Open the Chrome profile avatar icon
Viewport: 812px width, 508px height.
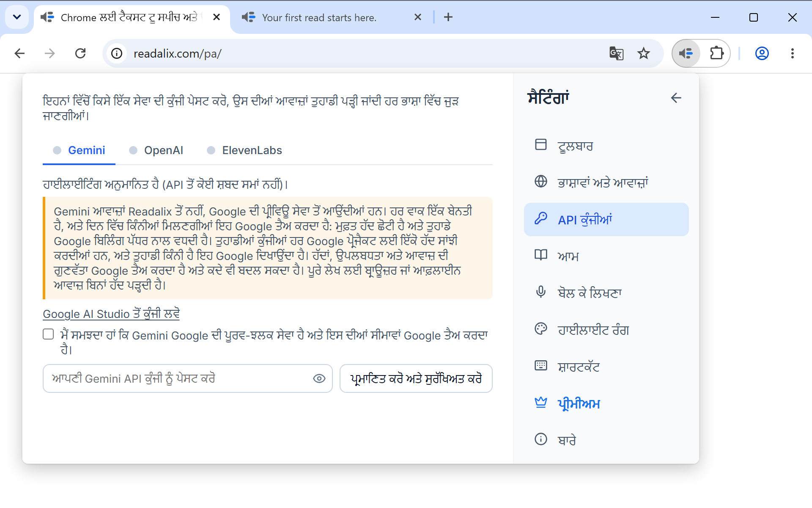(x=762, y=53)
